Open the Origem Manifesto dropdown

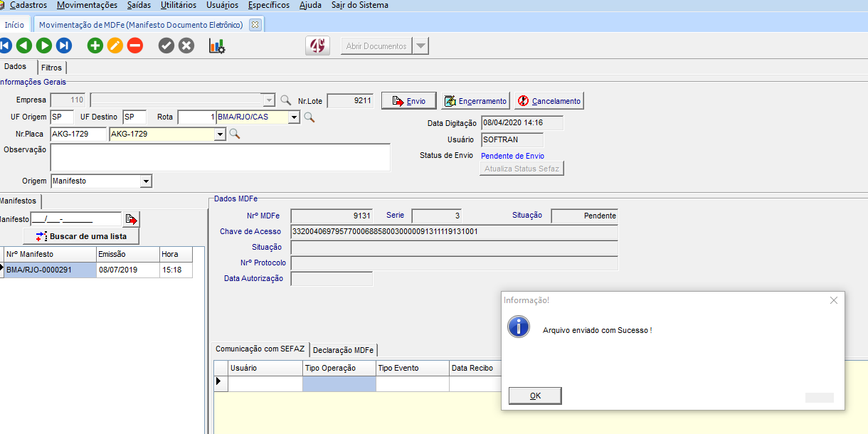pos(146,181)
